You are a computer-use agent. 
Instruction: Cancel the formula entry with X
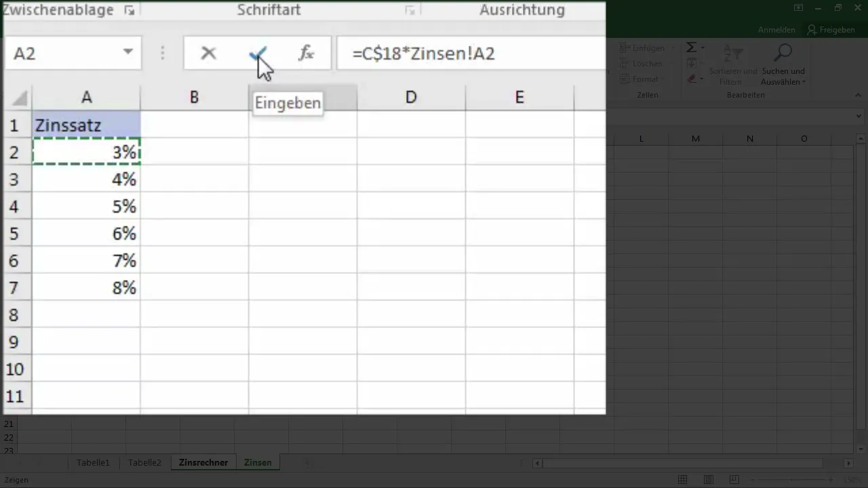click(208, 54)
